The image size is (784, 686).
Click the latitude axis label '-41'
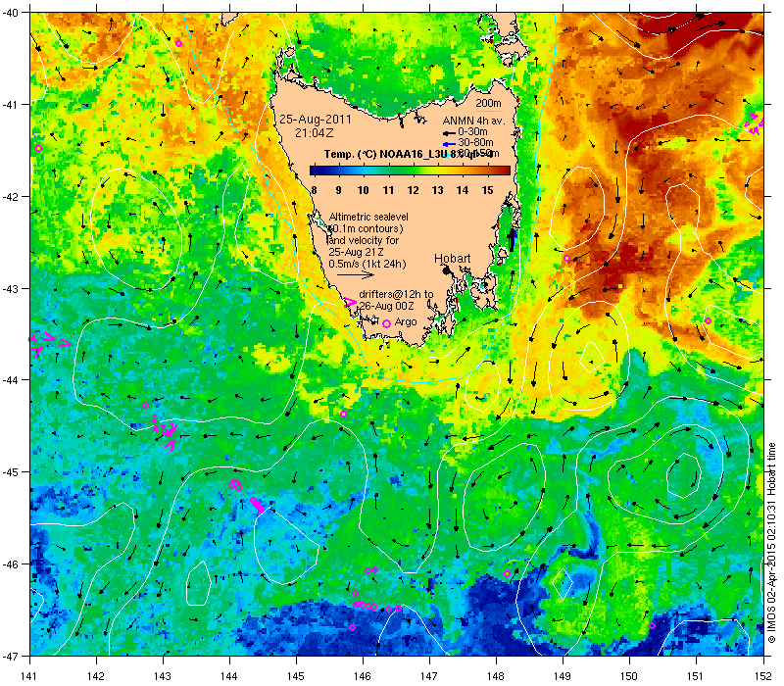pos(10,105)
